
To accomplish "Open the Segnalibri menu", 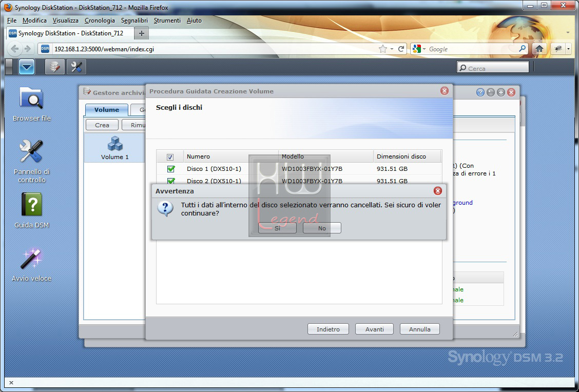I will point(134,21).
